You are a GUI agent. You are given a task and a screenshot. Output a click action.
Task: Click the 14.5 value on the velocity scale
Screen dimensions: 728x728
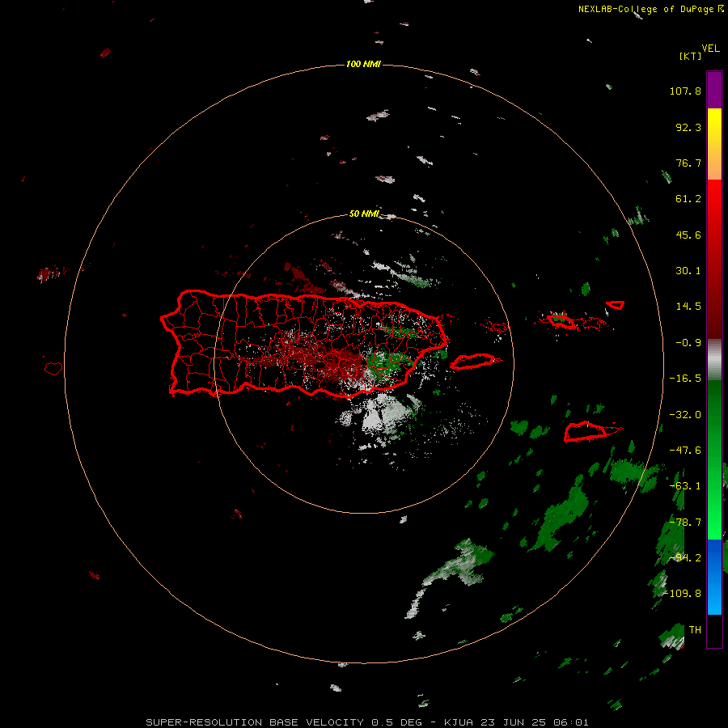click(x=688, y=307)
